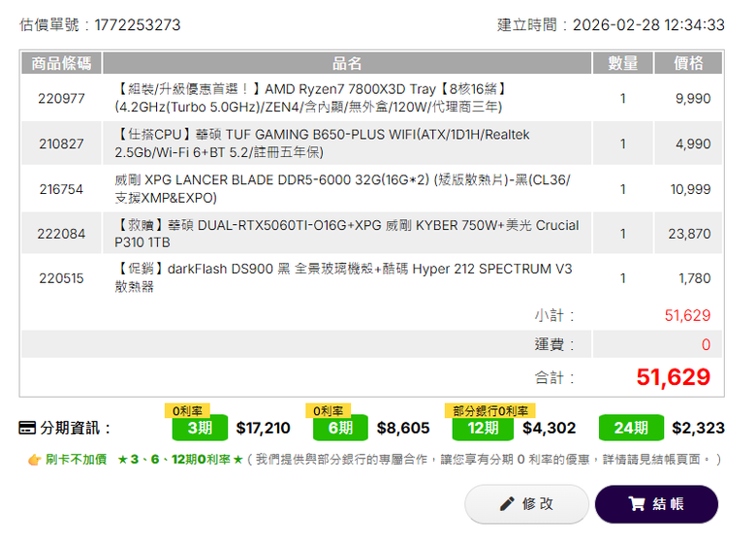Click the price 10,999
Viewport: 756px width, 544px height.
[690, 189]
